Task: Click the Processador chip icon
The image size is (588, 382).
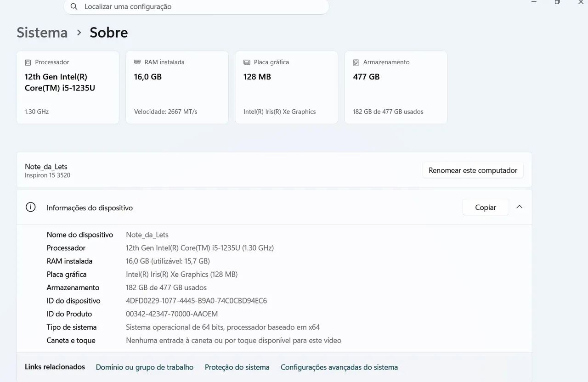Action: 28,62
